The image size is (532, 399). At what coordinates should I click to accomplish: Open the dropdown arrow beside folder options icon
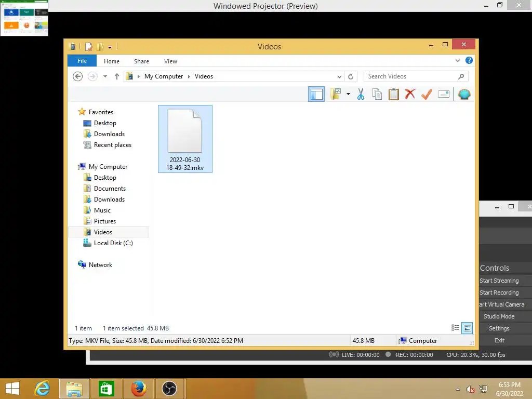(x=348, y=94)
